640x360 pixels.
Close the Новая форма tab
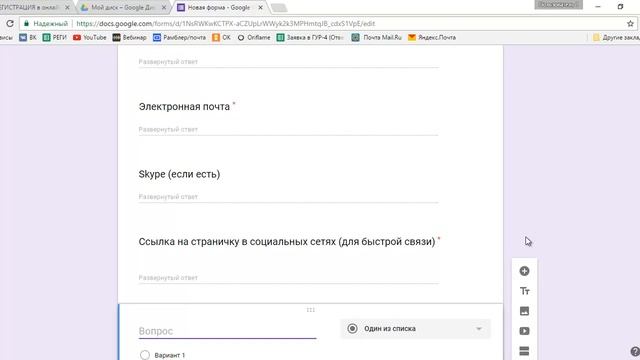pyautogui.click(x=260, y=7)
